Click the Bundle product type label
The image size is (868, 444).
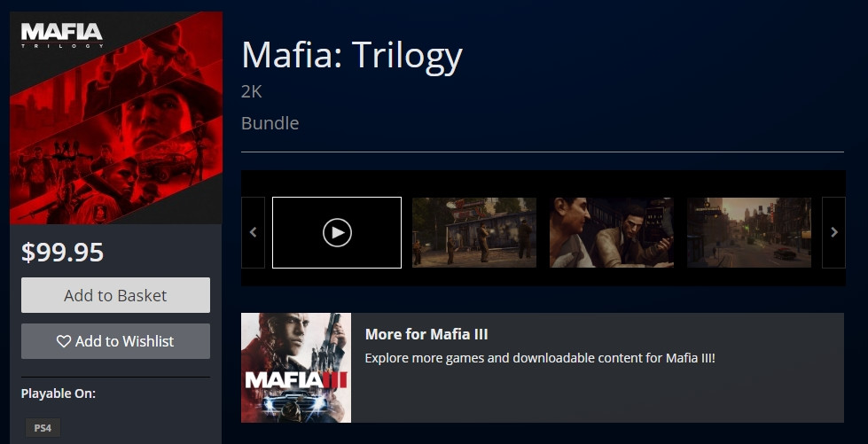(x=270, y=123)
